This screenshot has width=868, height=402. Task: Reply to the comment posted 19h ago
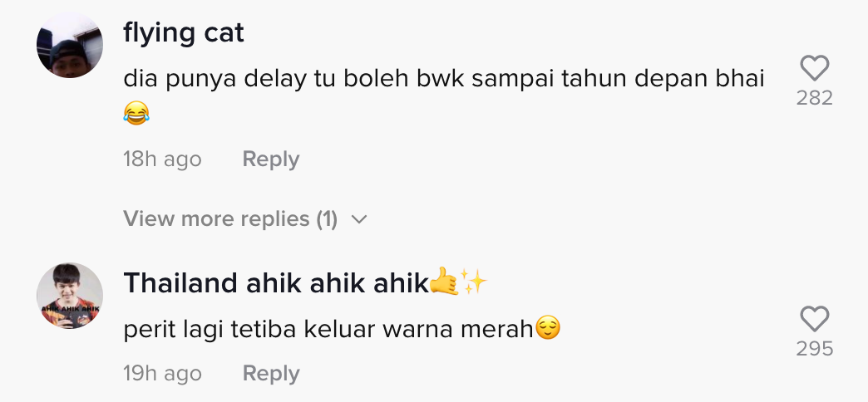271,374
